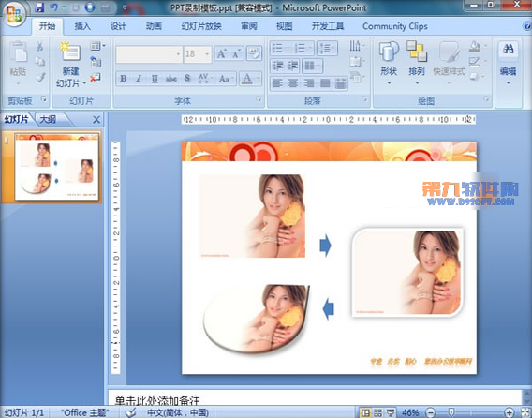Run the spell check status icon

point(130,412)
